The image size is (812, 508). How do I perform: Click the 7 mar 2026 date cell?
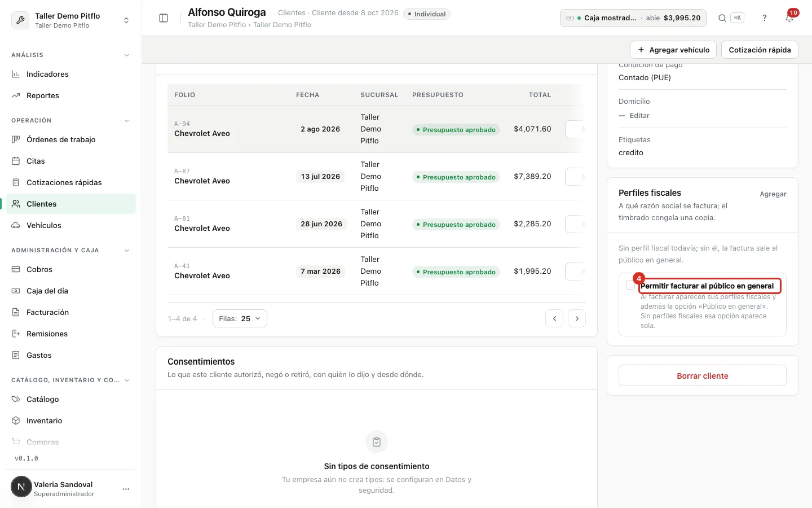click(x=320, y=271)
